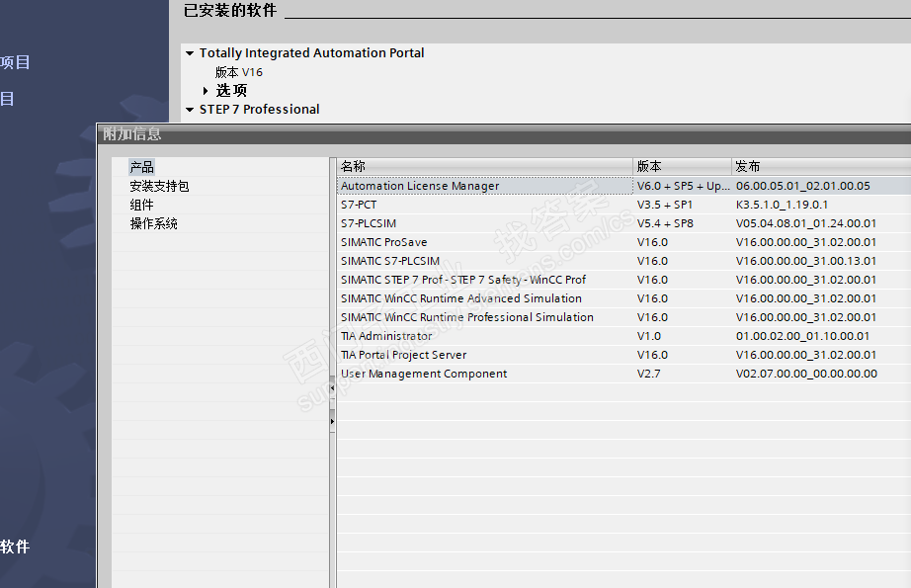911x588 pixels.
Task: Collapse Totally Integrated Automation Portal section
Action: [190, 53]
